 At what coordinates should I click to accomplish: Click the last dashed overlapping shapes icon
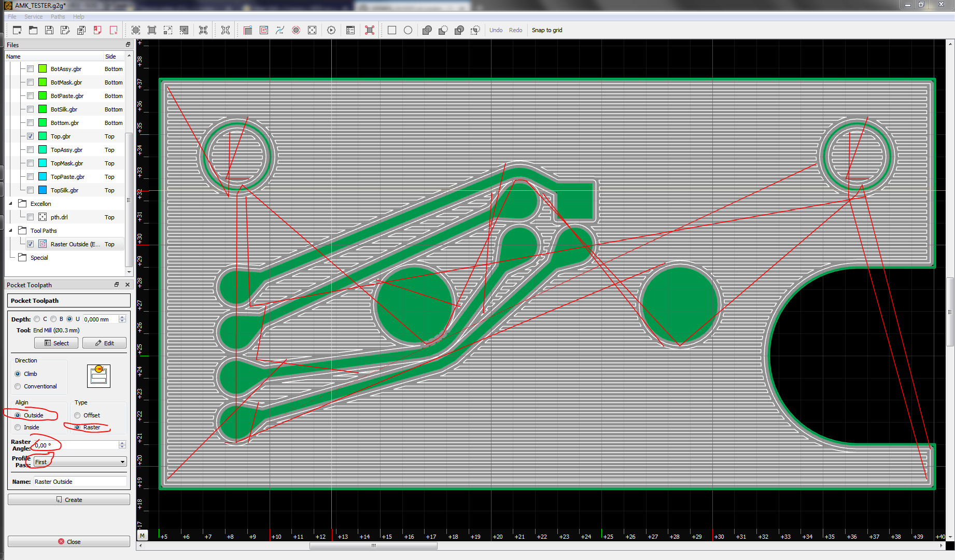coord(475,30)
